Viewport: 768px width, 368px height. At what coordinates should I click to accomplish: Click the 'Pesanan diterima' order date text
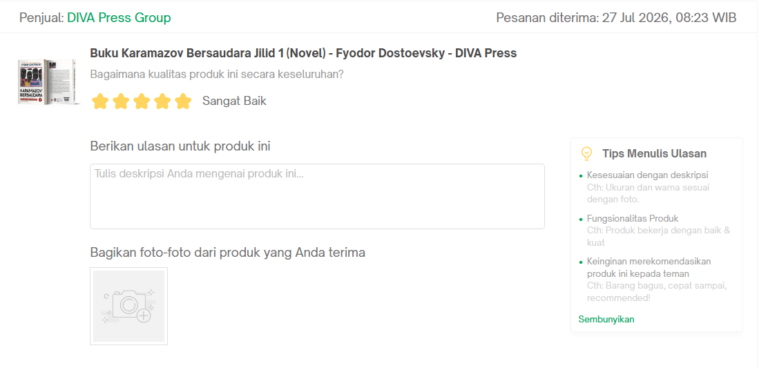pos(616,18)
